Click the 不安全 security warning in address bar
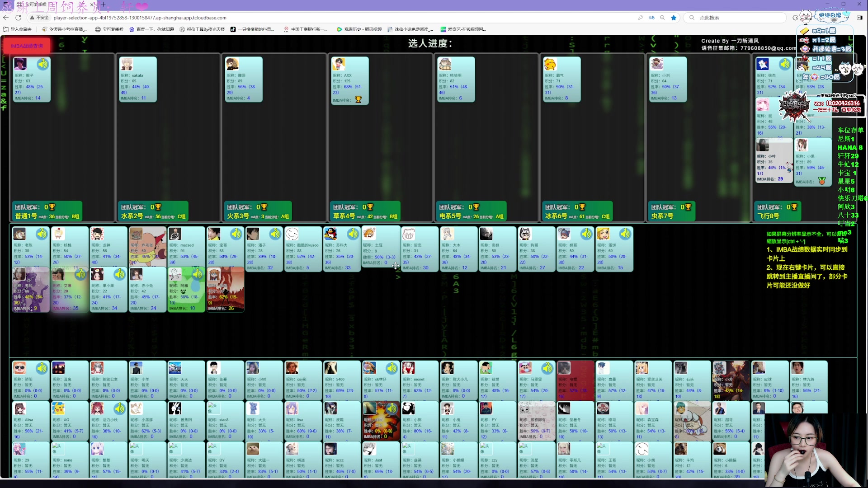This screenshot has width=868, height=488. pyautogui.click(x=39, y=18)
